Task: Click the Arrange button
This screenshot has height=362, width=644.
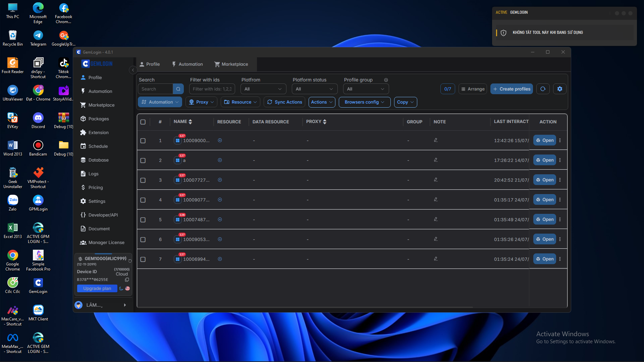Action: (x=473, y=89)
